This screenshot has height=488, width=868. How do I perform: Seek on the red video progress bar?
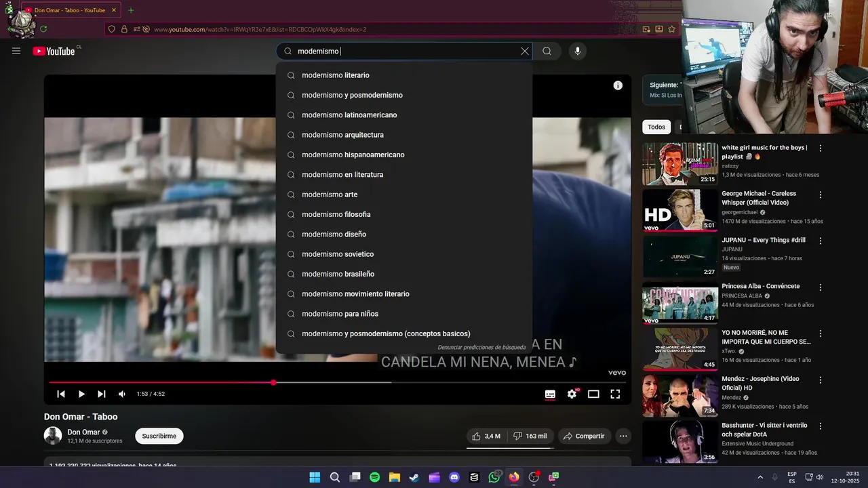point(337,382)
